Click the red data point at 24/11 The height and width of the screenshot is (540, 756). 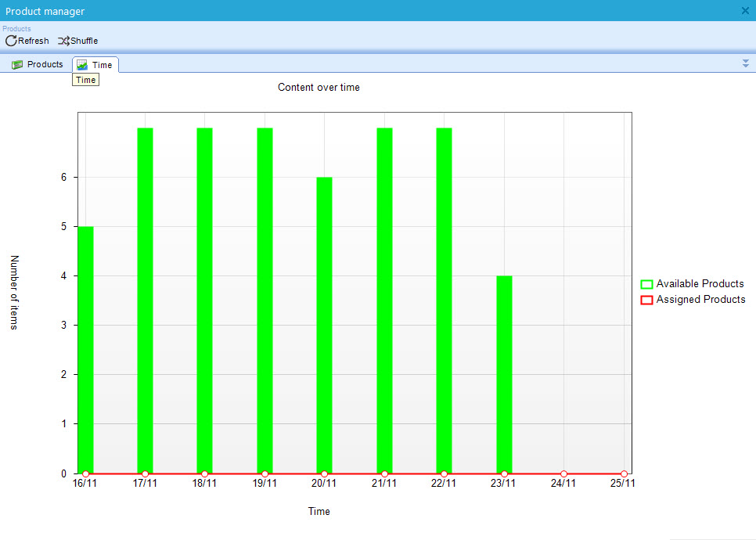(563, 473)
